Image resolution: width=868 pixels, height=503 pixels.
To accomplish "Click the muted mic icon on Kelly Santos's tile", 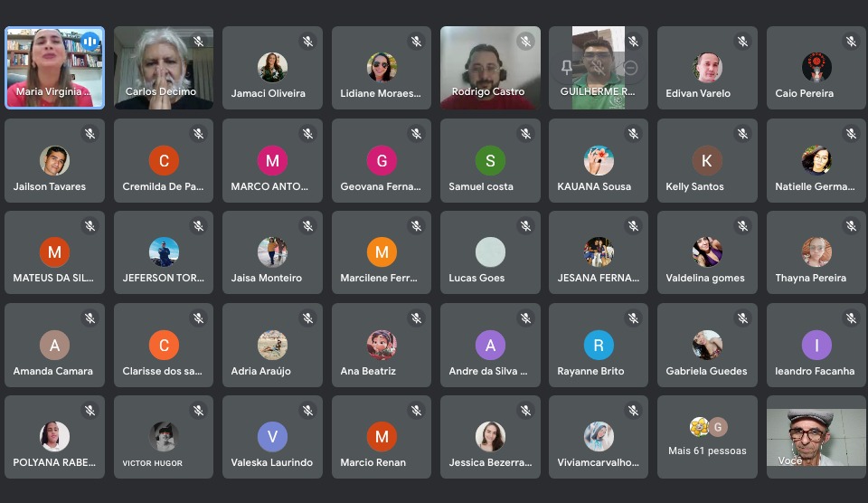I will (x=742, y=134).
